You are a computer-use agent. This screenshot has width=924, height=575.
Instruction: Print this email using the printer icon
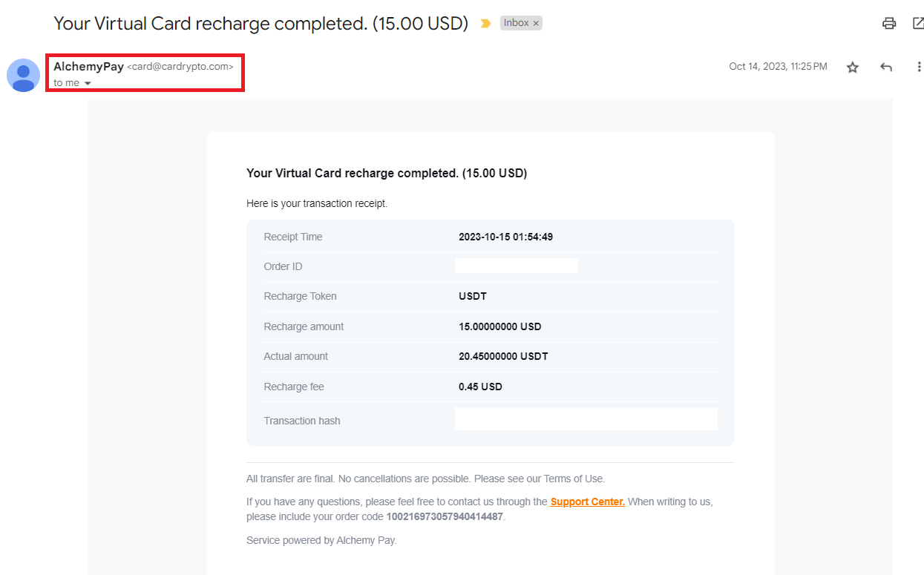(889, 24)
